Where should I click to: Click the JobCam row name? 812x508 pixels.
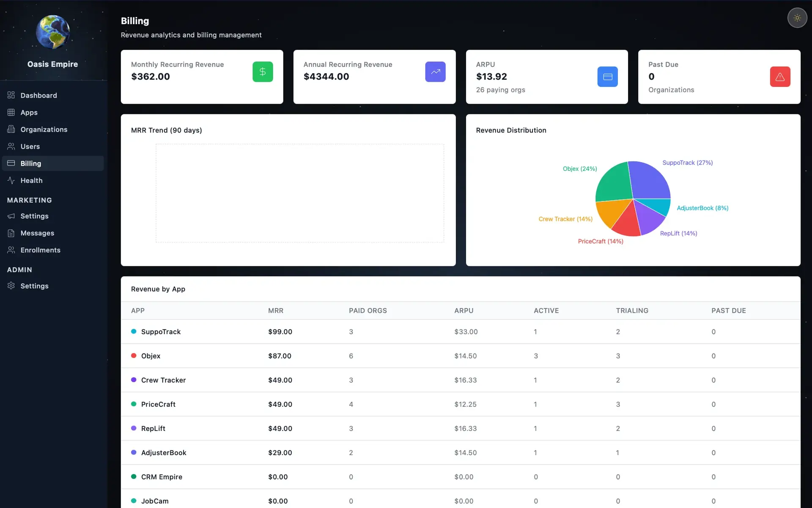tap(155, 501)
